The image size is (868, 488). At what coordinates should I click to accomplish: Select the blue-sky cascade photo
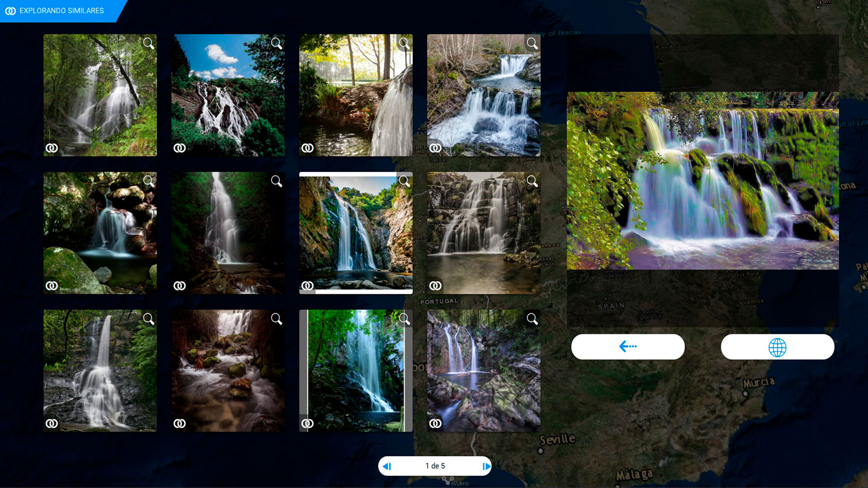click(x=228, y=95)
